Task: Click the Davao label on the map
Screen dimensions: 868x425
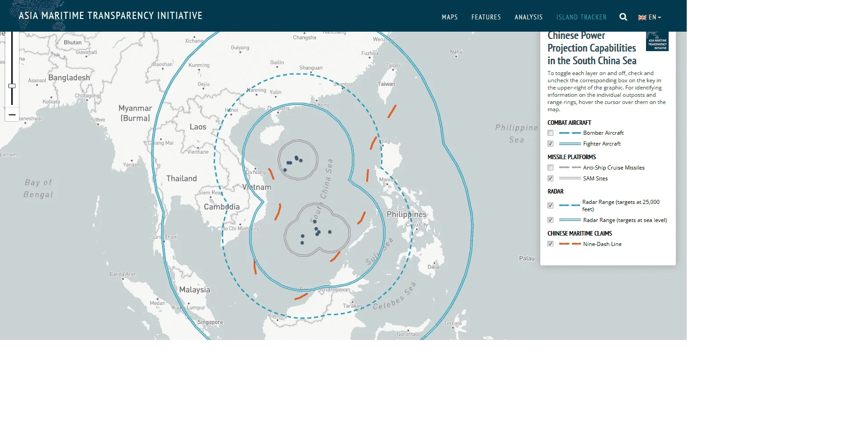Action: point(434,267)
